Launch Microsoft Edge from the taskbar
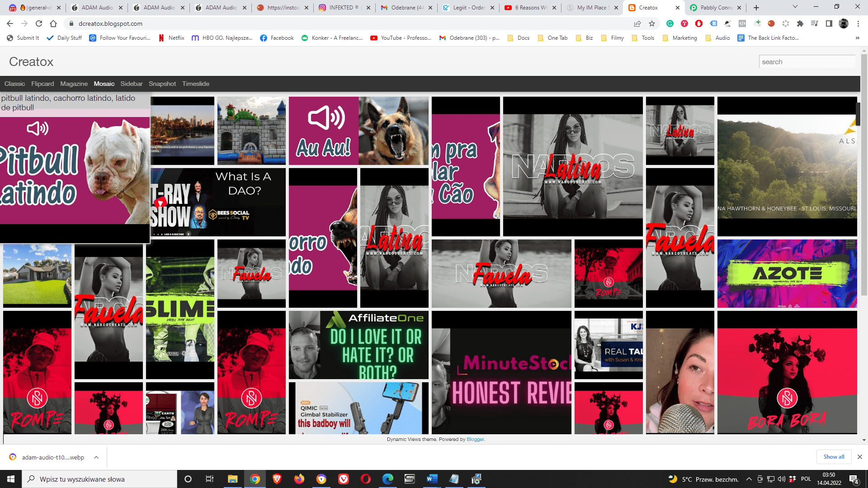 coord(388,479)
